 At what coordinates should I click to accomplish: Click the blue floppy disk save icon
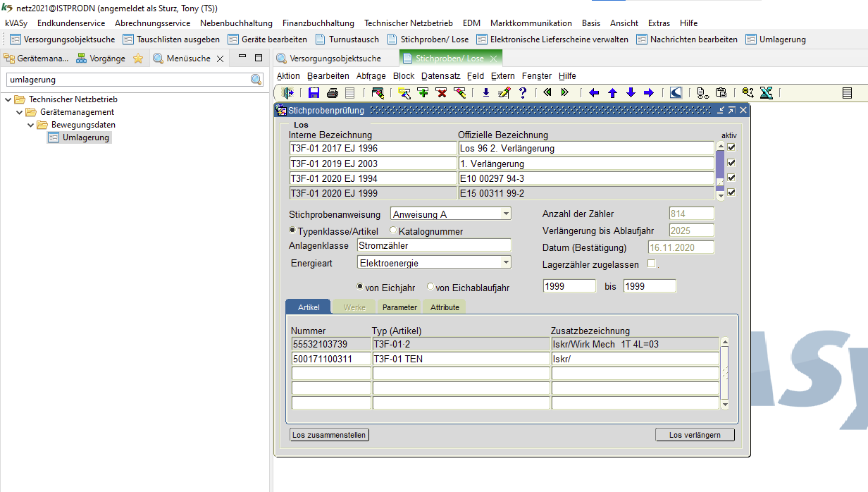pyautogui.click(x=314, y=92)
